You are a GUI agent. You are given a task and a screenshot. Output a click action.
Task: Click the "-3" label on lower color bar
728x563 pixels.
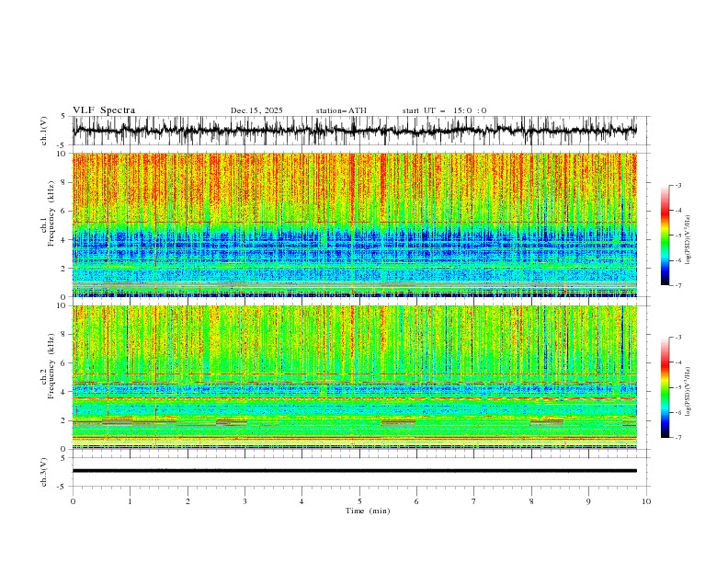coord(677,338)
